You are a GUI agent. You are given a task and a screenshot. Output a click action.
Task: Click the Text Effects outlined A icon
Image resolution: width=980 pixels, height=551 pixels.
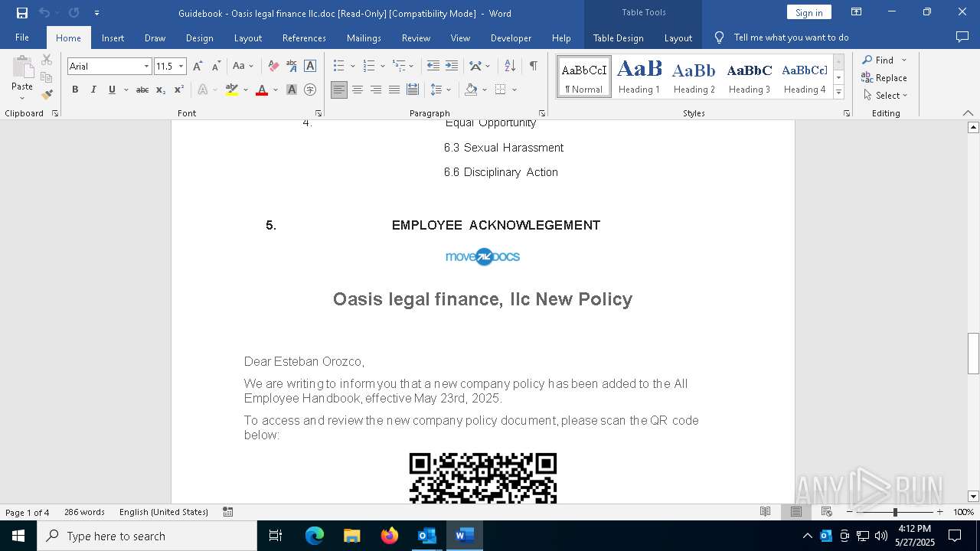pyautogui.click(x=203, y=90)
